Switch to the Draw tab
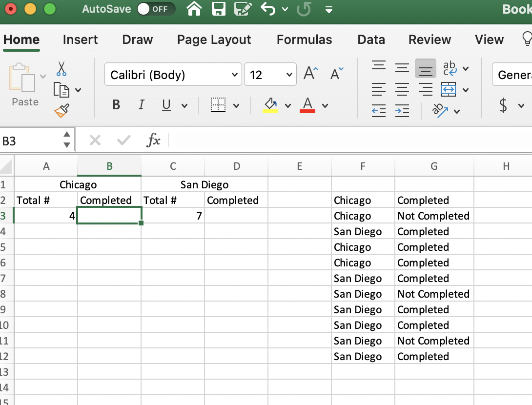 (138, 40)
